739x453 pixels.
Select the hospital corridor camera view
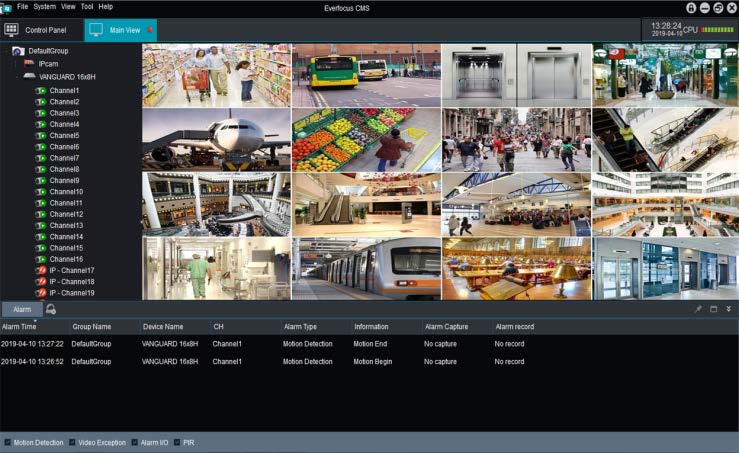[x=217, y=269]
